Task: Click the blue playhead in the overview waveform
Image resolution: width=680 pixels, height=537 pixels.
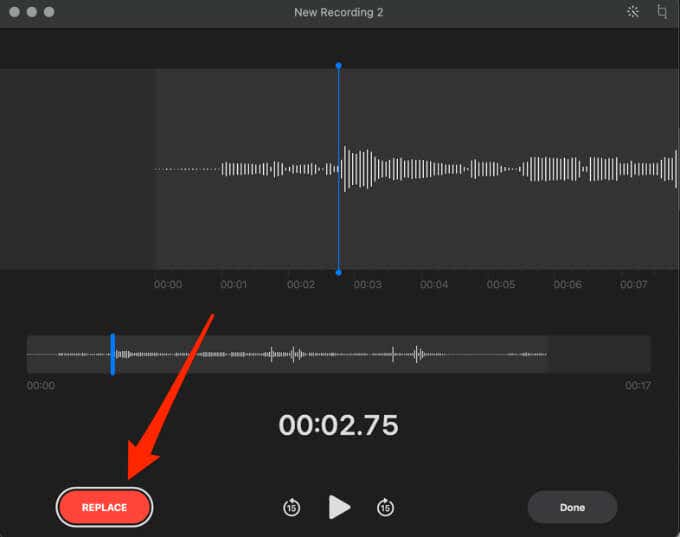Action: tap(112, 354)
